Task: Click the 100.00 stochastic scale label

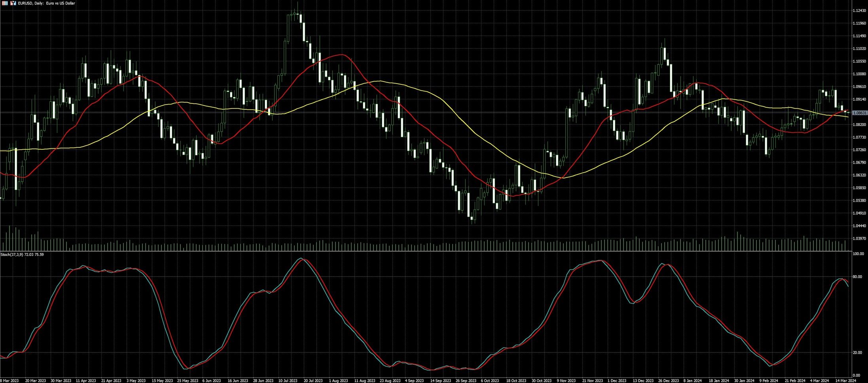Action: [x=858, y=253]
